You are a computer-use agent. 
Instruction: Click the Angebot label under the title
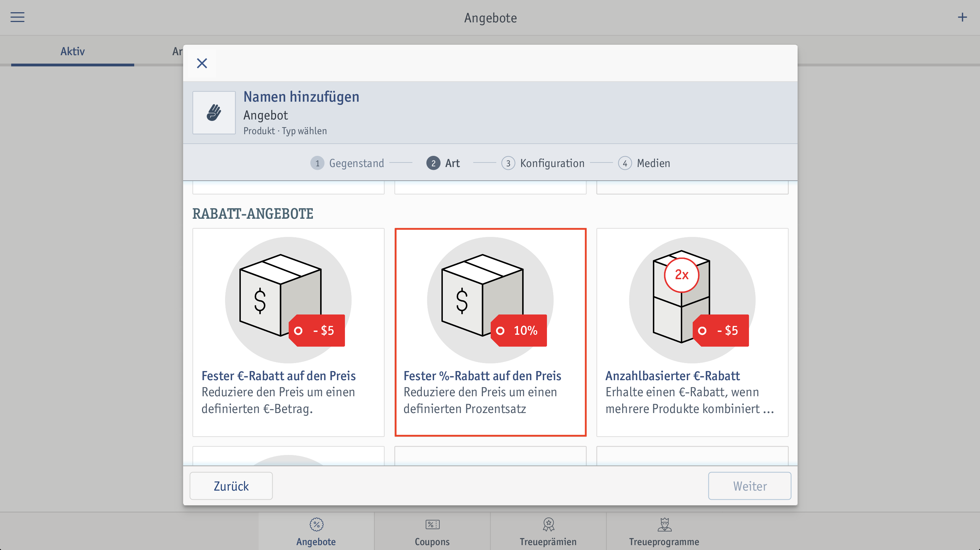(266, 115)
